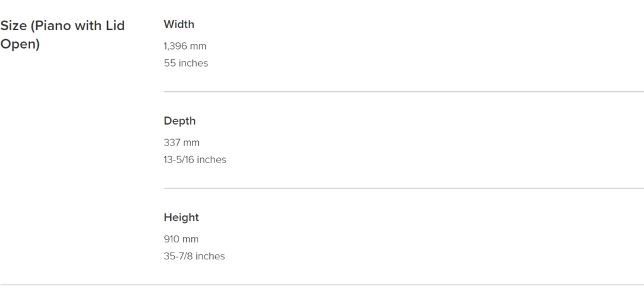
Task: Click the 35-7/8 inches height value
Action: (x=194, y=256)
